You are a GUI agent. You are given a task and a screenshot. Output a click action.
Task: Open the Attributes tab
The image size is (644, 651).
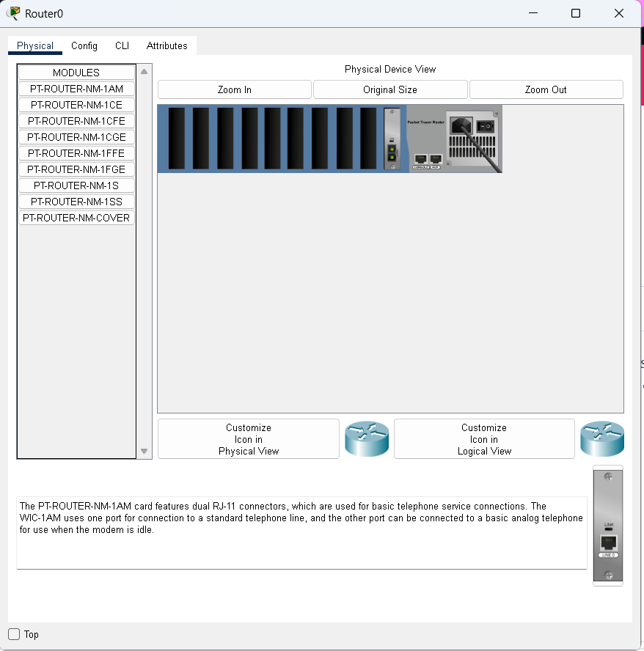[x=167, y=45]
